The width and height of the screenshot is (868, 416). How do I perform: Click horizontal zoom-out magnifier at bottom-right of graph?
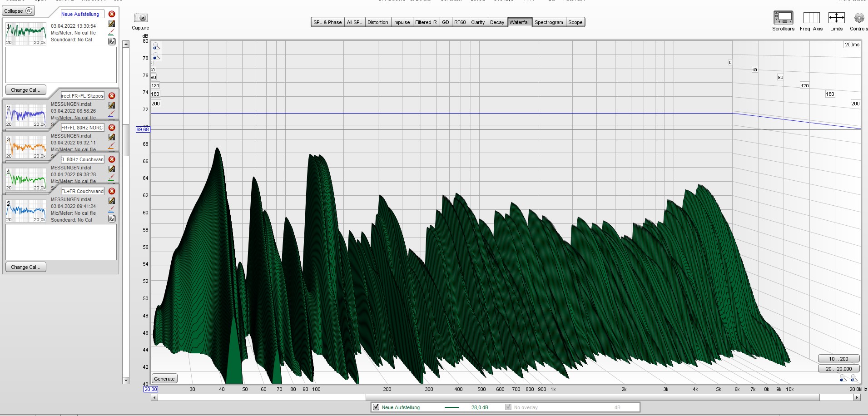click(x=843, y=378)
